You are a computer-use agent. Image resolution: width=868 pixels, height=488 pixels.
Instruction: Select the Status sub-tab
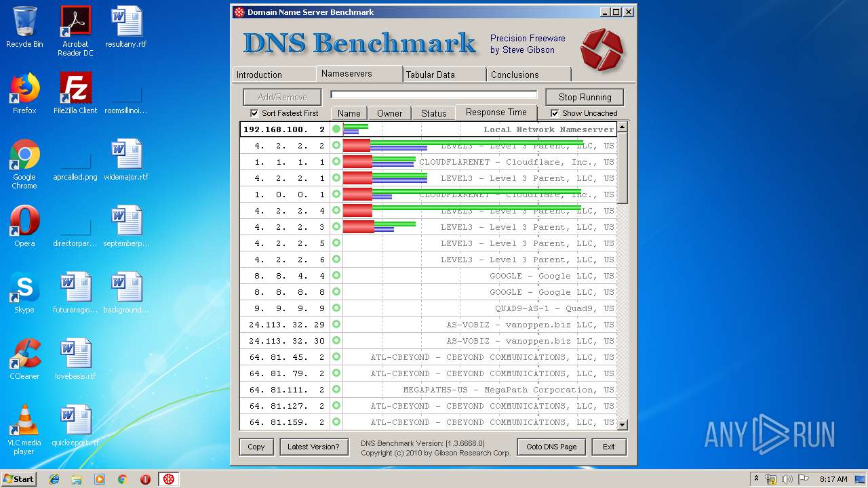click(433, 113)
